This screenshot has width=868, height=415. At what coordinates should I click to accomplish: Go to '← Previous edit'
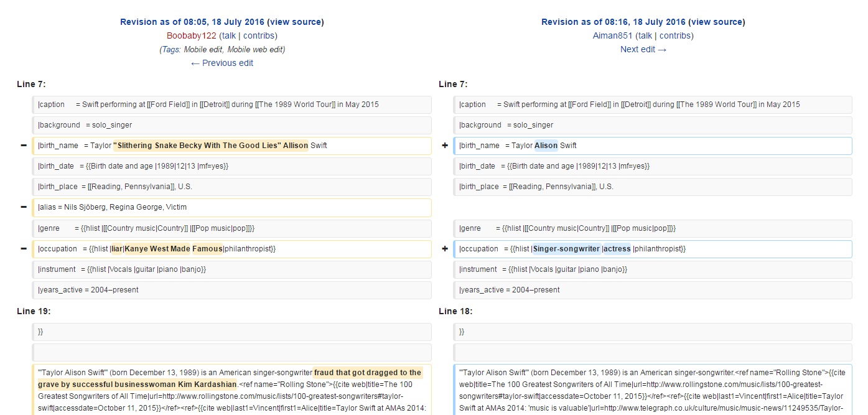tap(222, 63)
